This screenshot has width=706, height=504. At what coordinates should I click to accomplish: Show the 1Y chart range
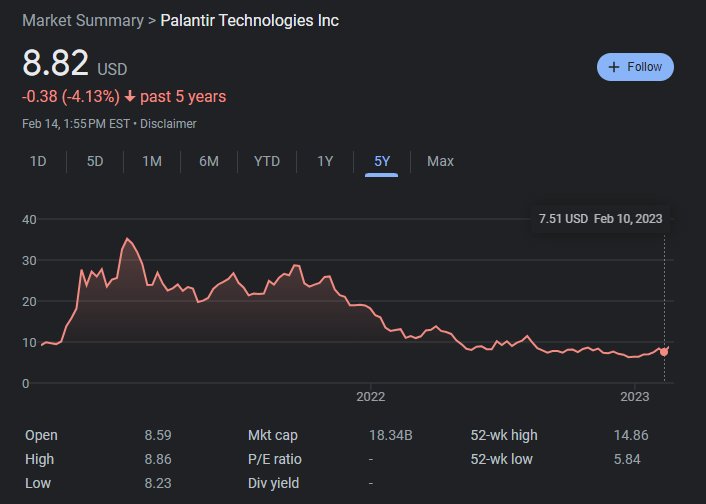(x=325, y=161)
